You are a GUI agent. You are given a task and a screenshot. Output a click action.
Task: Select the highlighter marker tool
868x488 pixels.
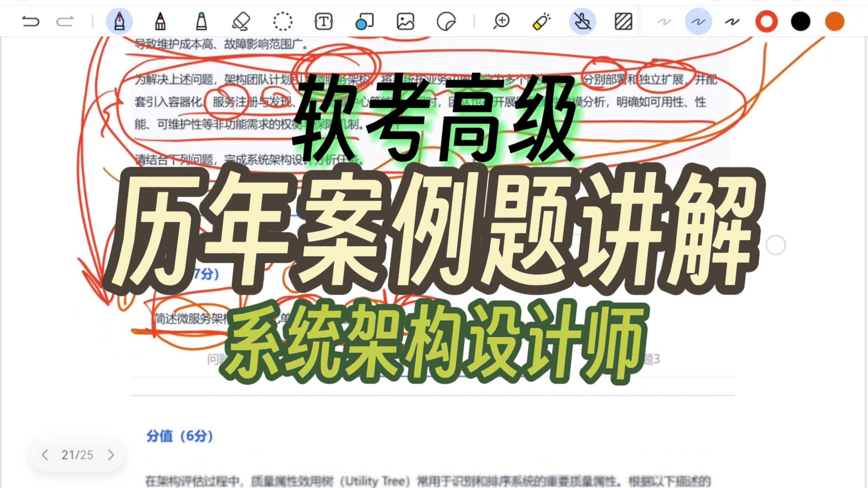pos(201,21)
